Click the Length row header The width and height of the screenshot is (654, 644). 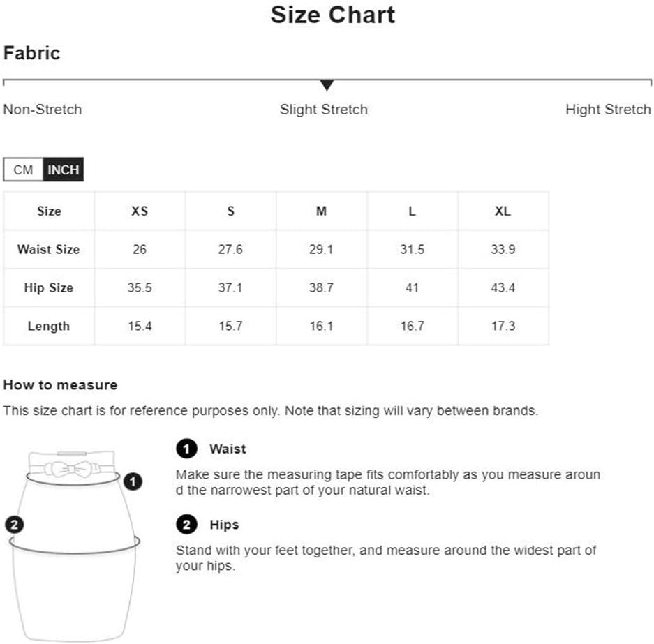(x=49, y=326)
